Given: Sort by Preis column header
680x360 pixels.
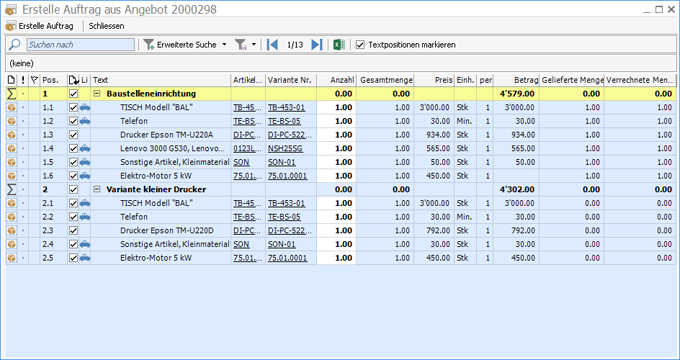Looking at the screenshot, I should (x=434, y=80).
